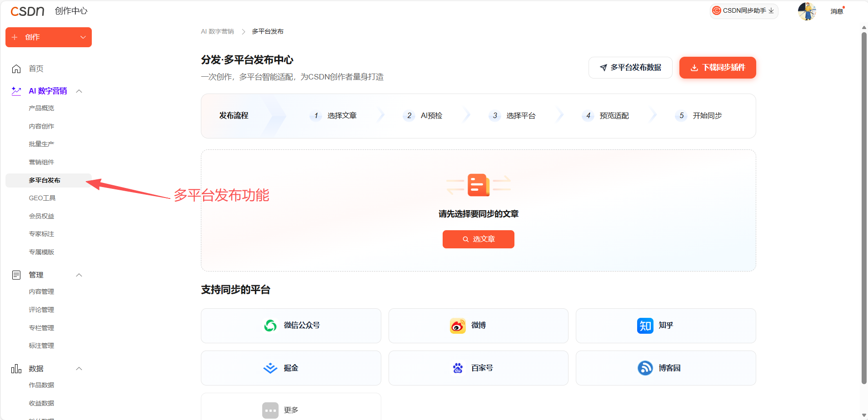868x420 pixels.
Task: Click the 请先选择要同步的文章 text
Action: click(x=479, y=214)
